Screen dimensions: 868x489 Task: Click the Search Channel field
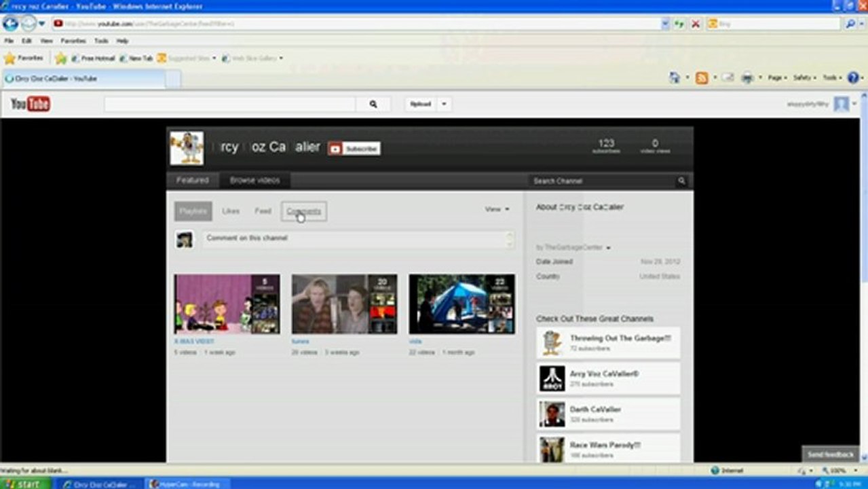[602, 181]
